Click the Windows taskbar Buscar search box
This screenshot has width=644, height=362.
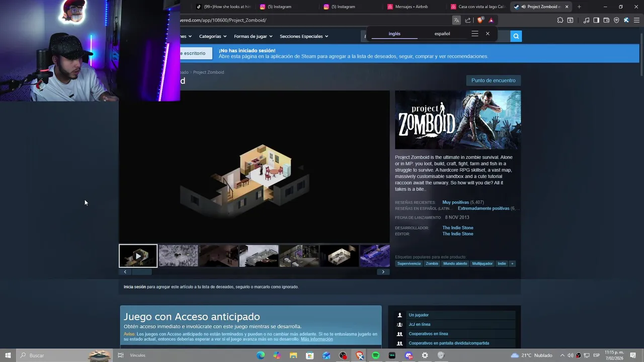pos(64,355)
